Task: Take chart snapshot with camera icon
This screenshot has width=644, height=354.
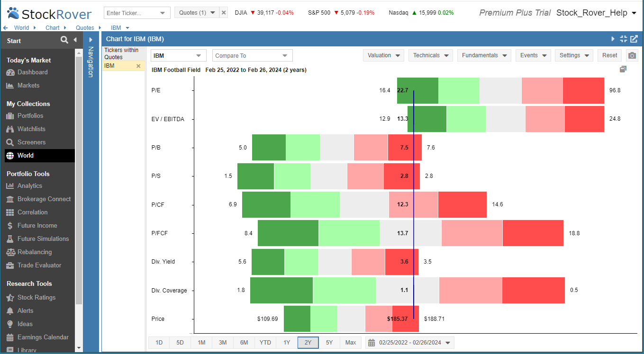Action: pos(632,55)
